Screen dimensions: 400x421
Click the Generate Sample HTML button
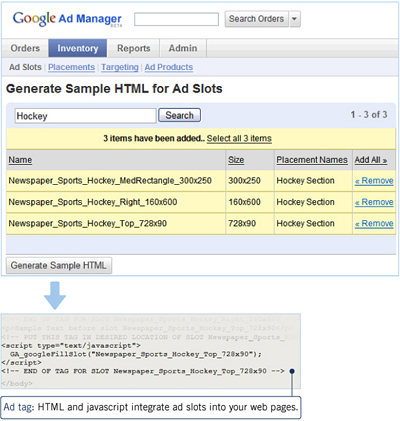59,266
